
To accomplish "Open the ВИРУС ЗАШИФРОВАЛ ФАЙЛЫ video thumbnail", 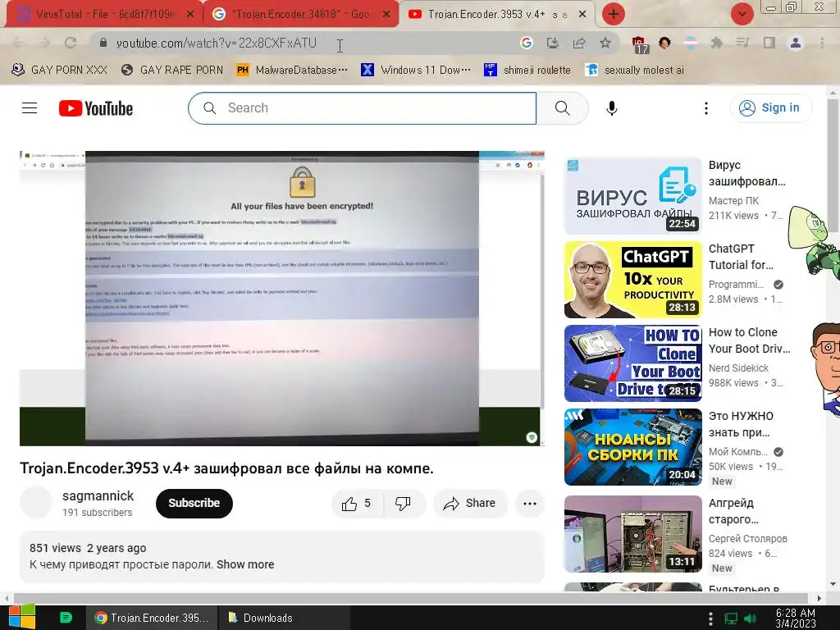I will pos(632,196).
